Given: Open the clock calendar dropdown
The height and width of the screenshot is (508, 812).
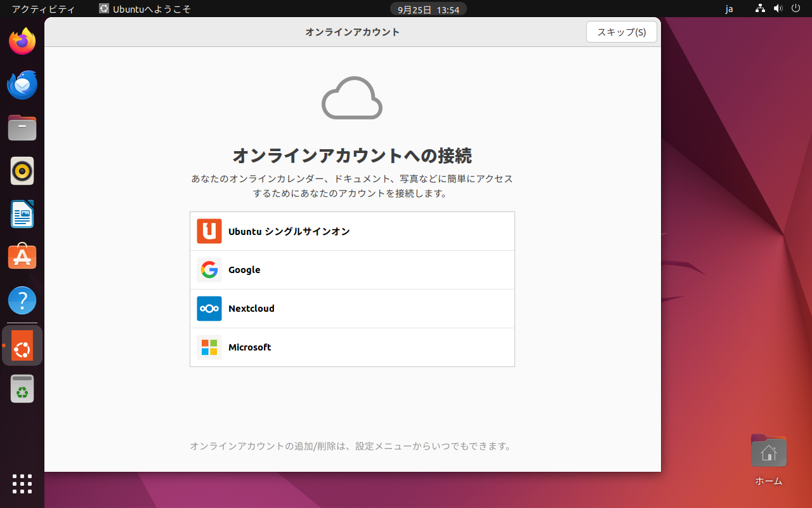Looking at the screenshot, I should [x=428, y=10].
